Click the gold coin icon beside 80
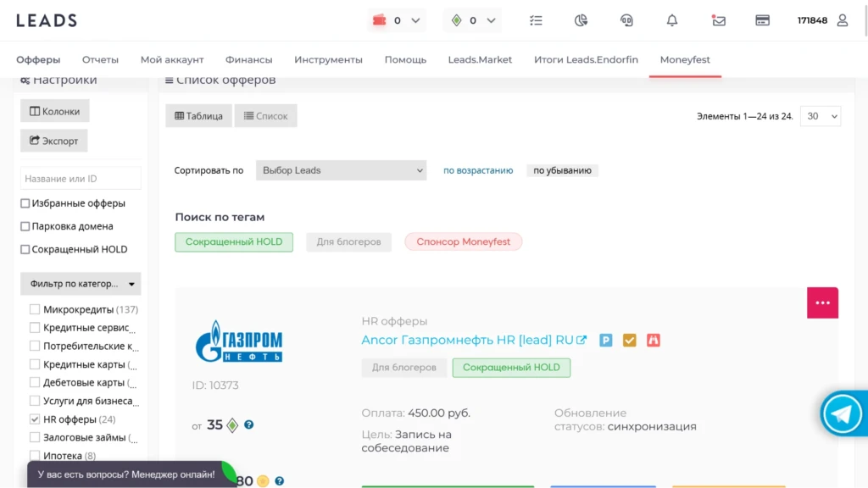 click(x=263, y=481)
